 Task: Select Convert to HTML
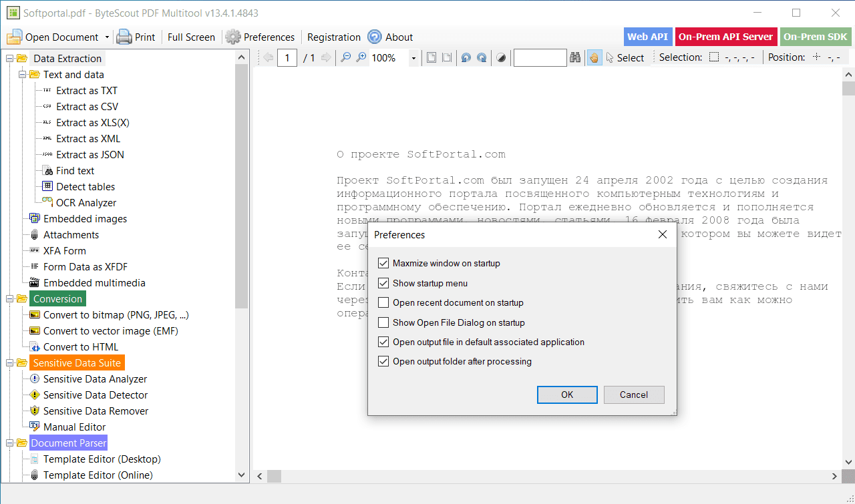point(81,347)
